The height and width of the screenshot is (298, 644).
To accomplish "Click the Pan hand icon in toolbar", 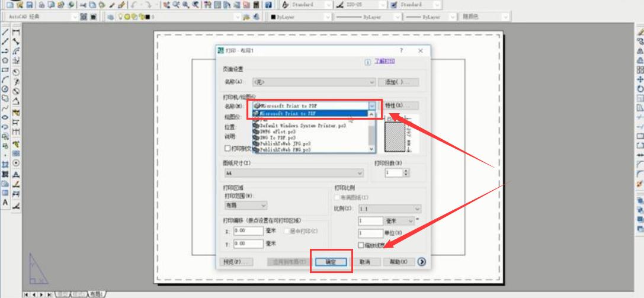I will (166, 5).
